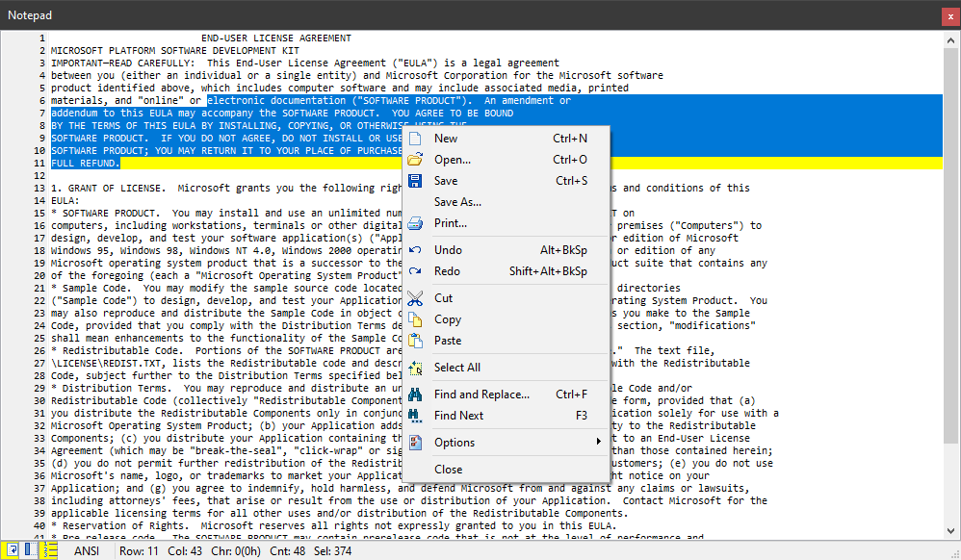The width and height of the screenshot is (961, 560).
Task: Click the text "IMPORTANT—READ CAREFULLY:"
Action: 123,64
